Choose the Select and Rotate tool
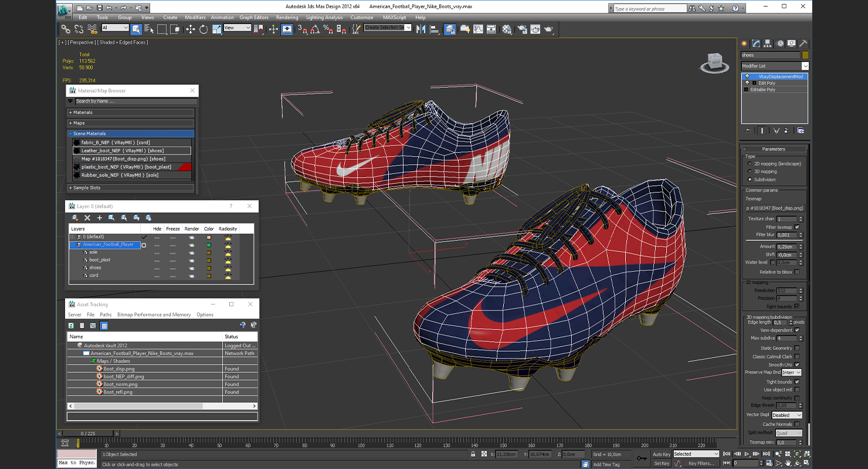 [204, 29]
